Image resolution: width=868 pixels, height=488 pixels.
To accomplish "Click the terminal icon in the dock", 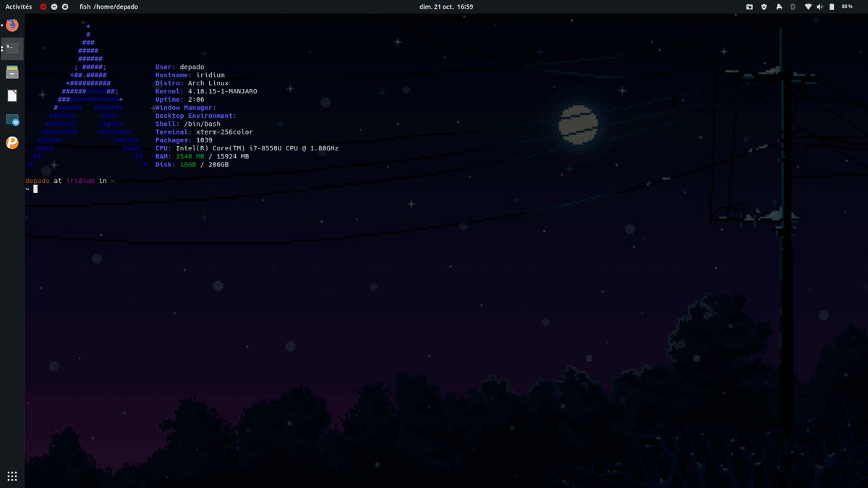I will click(12, 48).
